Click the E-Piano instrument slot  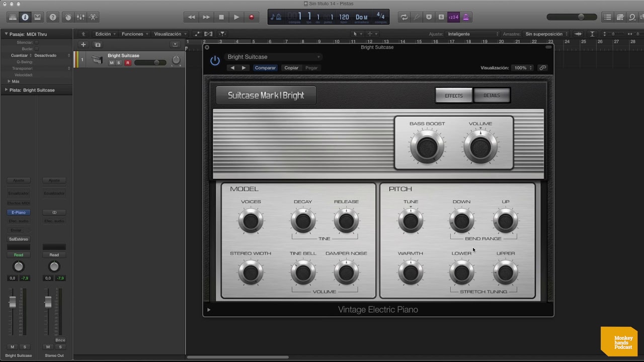(19, 213)
